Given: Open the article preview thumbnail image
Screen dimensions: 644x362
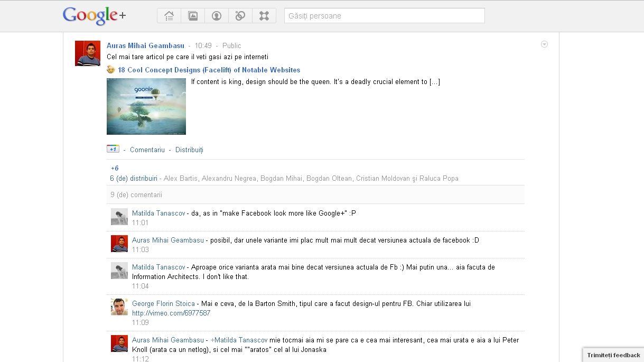Looking at the screenshot, I should [146, 106].
